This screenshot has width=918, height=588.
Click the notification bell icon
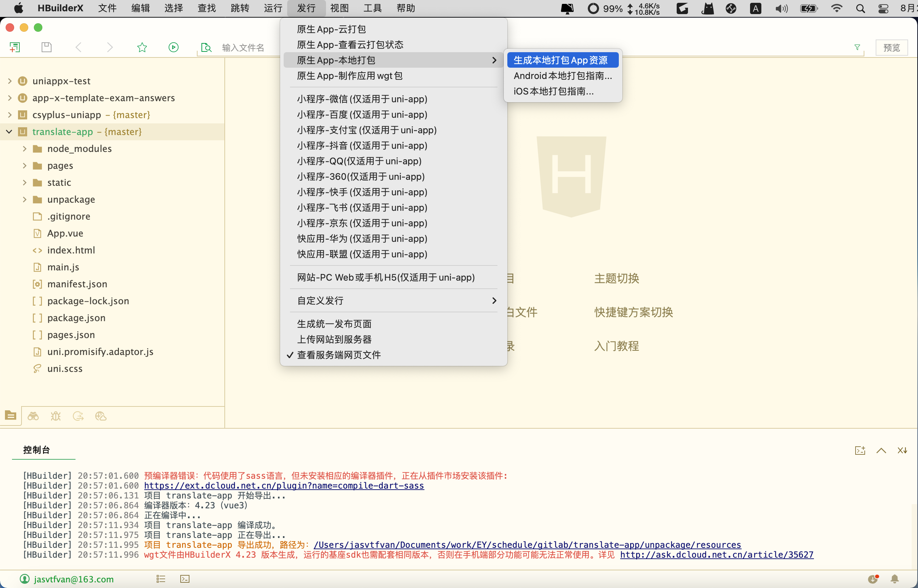(895, 579)
